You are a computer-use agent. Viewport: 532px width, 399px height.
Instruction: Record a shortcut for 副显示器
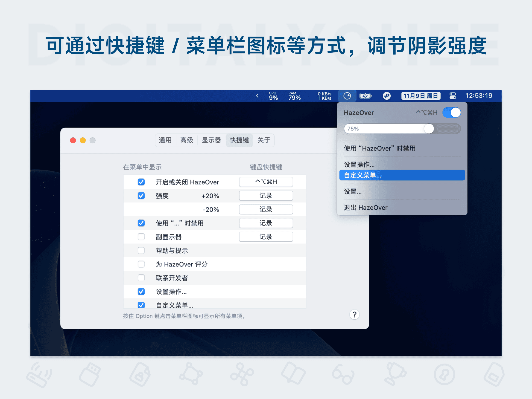point(266,237)
